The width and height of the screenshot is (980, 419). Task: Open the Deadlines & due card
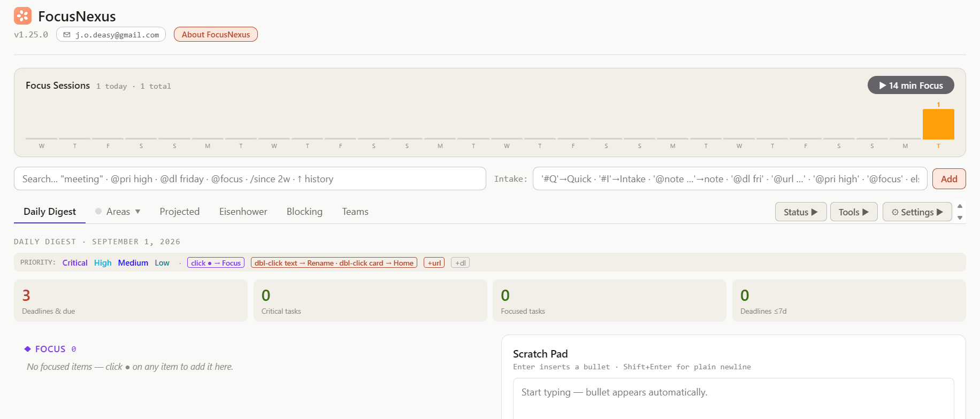131,301
